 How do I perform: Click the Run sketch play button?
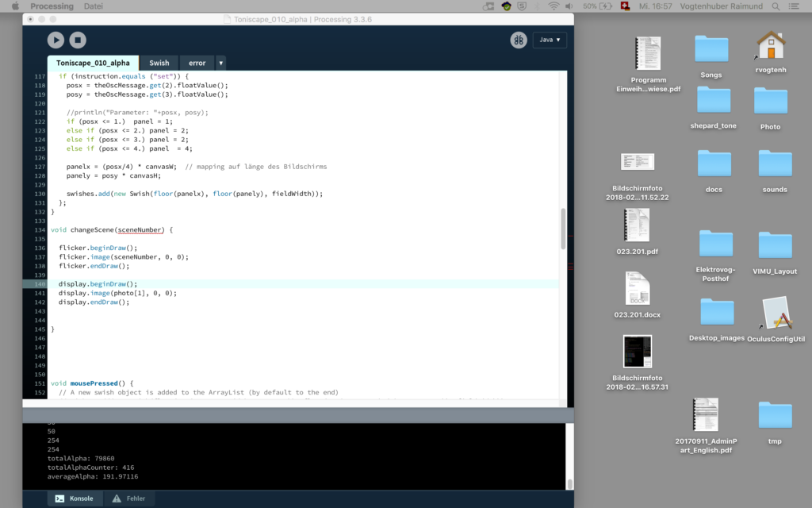click(x=56, y=40)
